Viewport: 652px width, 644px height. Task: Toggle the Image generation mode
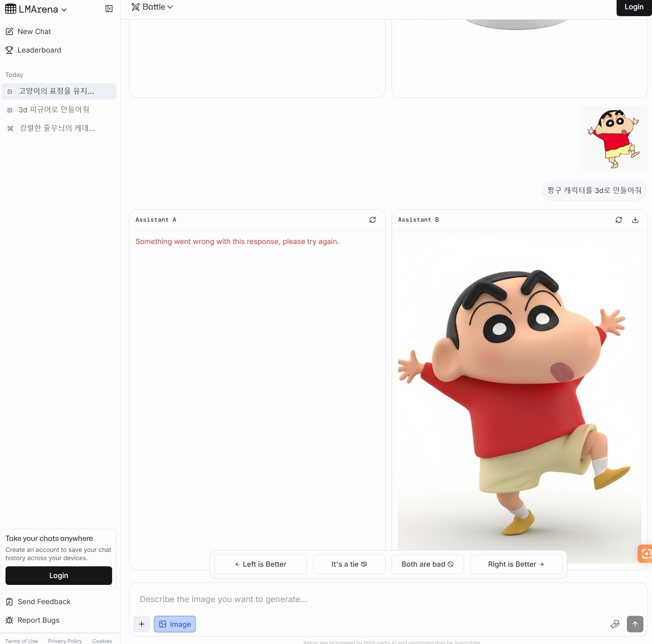coord(175,624)
